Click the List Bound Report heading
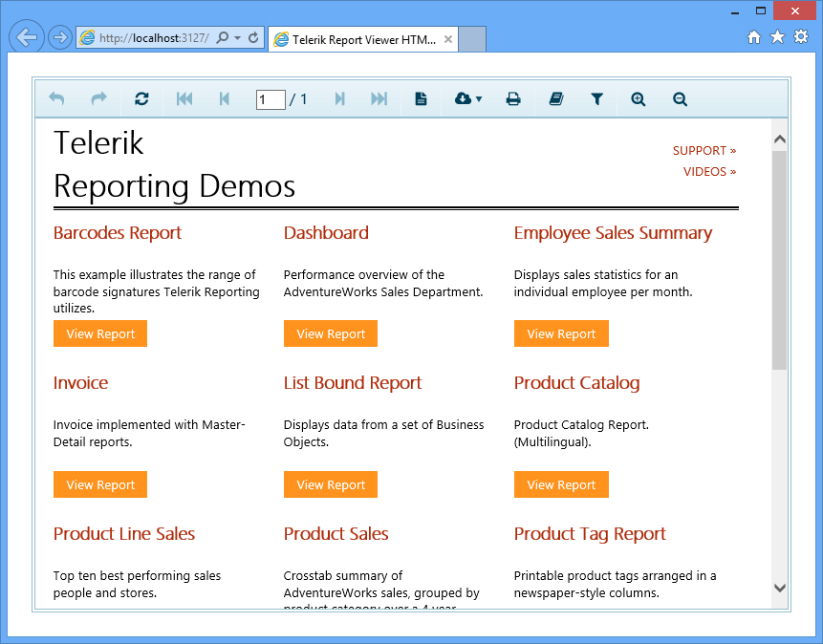This screenshot has height=644, width=823. pos(352,382)
